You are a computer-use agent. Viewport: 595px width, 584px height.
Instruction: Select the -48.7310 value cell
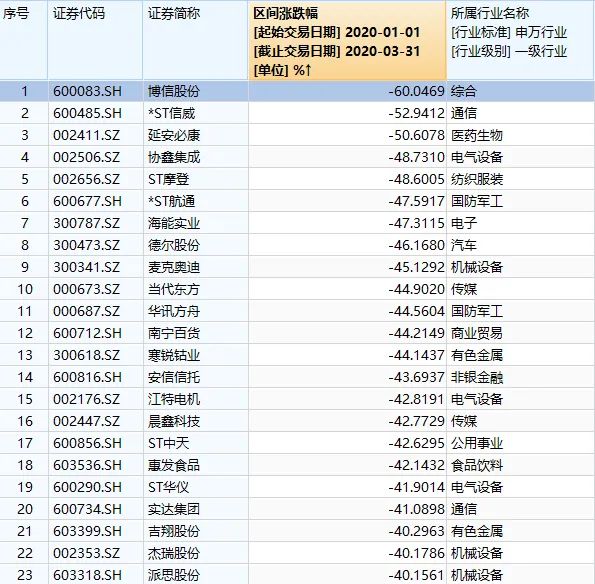pyautogui.click(x=416, y=157)
